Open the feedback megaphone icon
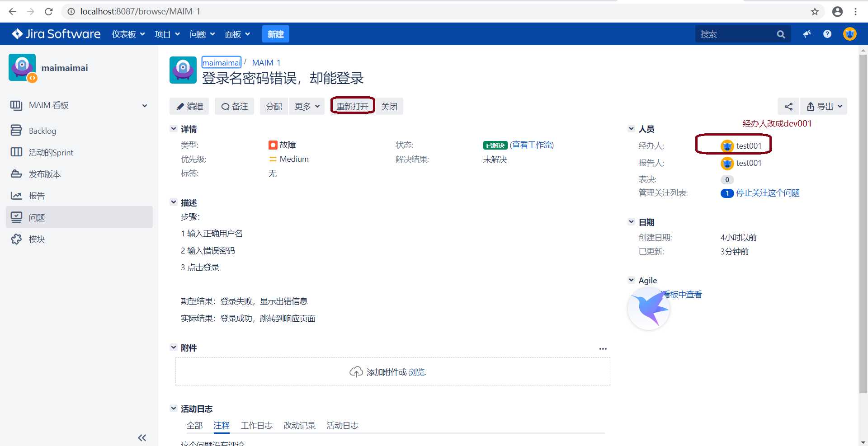The width and height of the screenshot is (868, 446). pos(807,34)
